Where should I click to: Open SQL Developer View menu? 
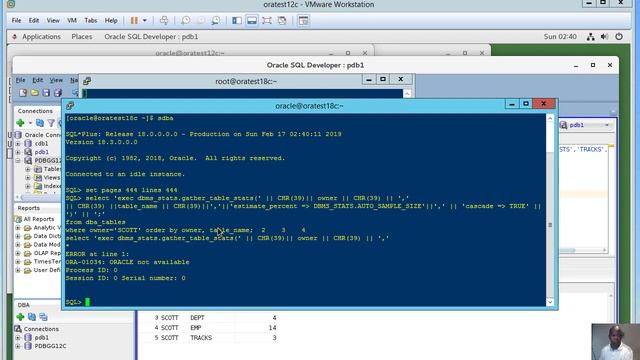pyautogui.click(x=56, y=80)
